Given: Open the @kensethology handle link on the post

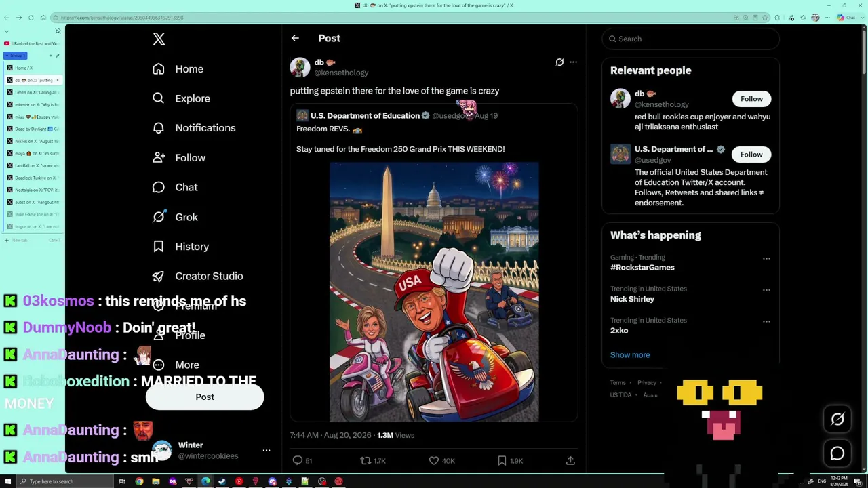Looking at the screenshot, I should pyautogui.click(x=341, y=73).
